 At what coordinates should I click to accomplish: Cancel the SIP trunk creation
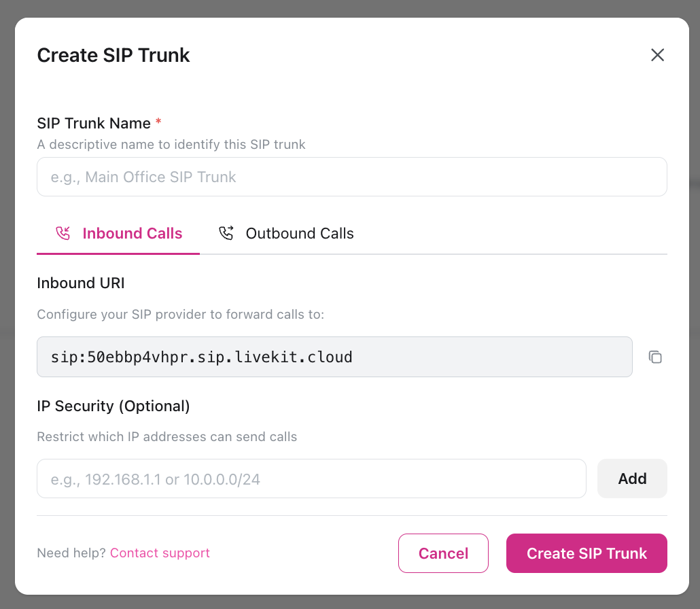click(x=443, y=553)
